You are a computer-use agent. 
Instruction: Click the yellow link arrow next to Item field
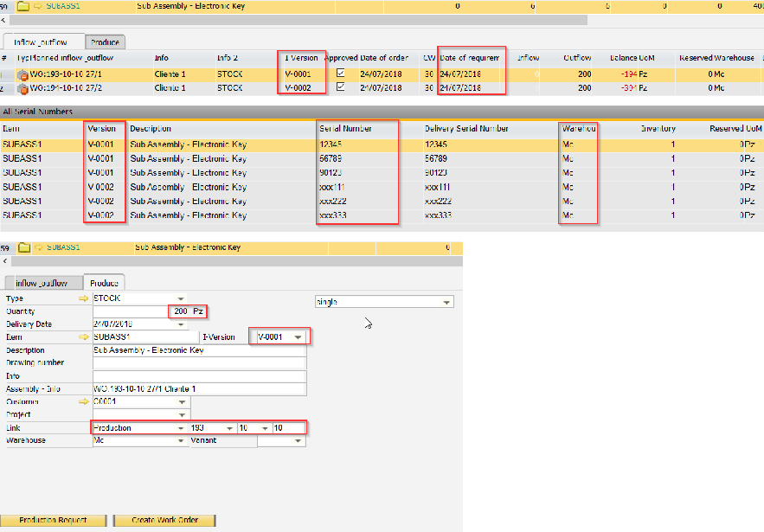coord(84,337)
